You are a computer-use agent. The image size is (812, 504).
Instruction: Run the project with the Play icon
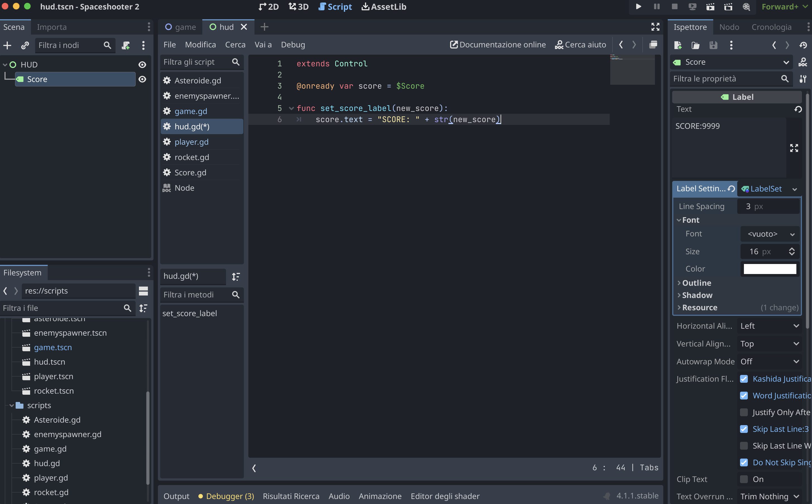click(x=638, y=7)
